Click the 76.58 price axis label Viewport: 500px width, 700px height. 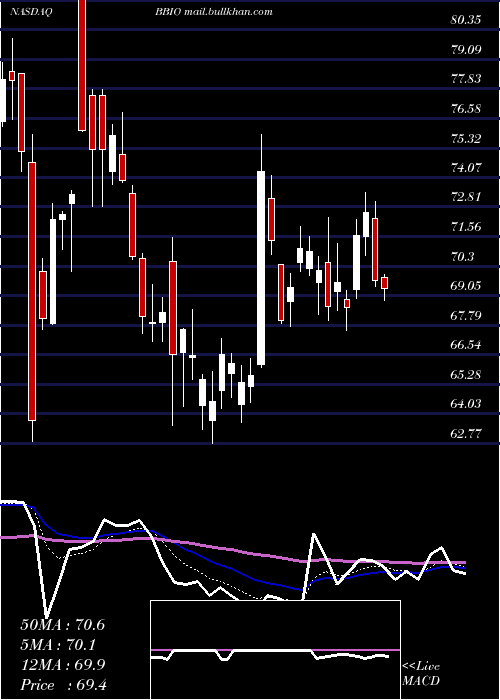(x=466, y=109)
